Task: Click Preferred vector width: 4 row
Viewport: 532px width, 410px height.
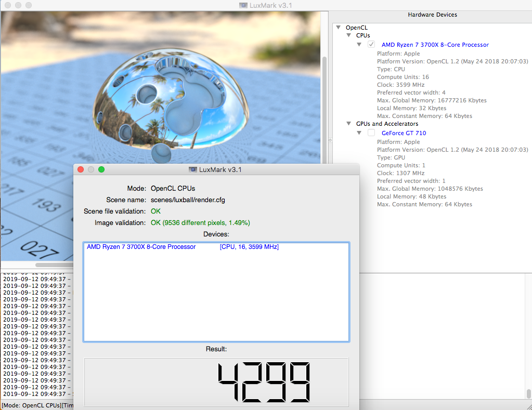Action: click(411, 92)
